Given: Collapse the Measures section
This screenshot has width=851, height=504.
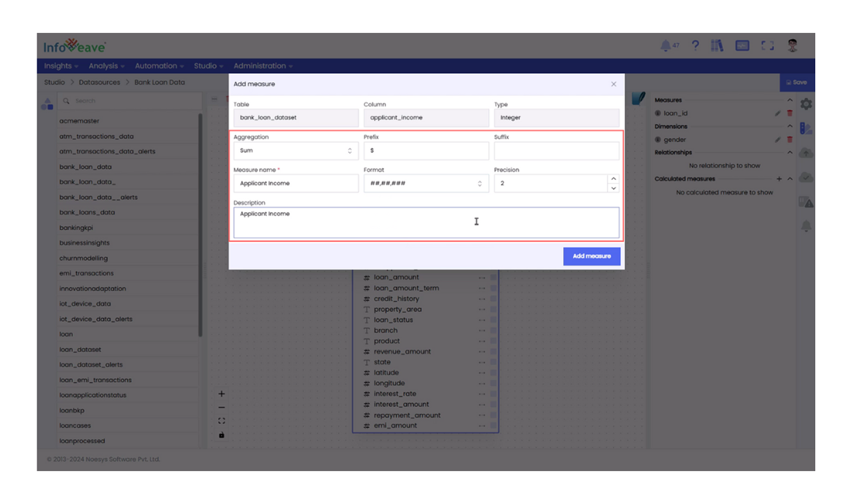Looking at the screenshot, I should tap(790, 100).
